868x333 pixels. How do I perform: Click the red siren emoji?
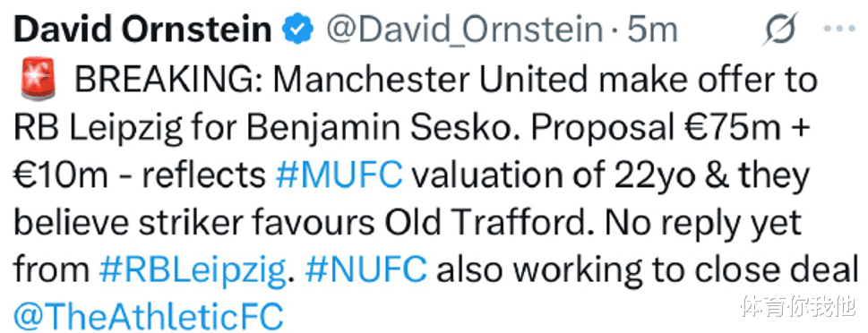pyautogui.click(x=39, y=78)
